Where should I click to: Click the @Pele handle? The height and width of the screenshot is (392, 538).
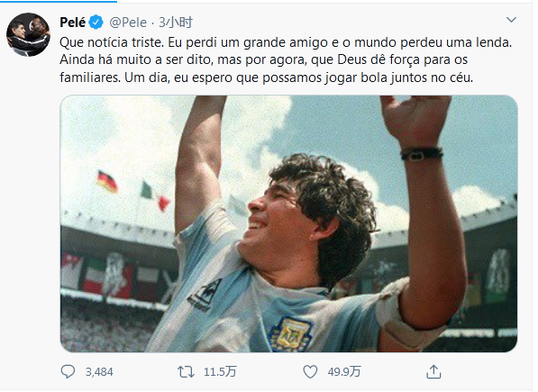point(128,23)
